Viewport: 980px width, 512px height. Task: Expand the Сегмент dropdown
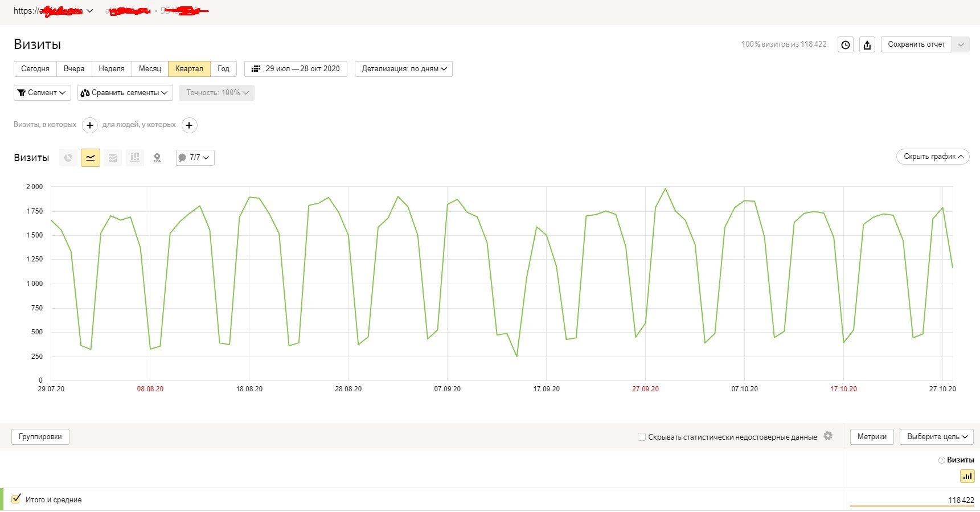click(x=42, y=93)
